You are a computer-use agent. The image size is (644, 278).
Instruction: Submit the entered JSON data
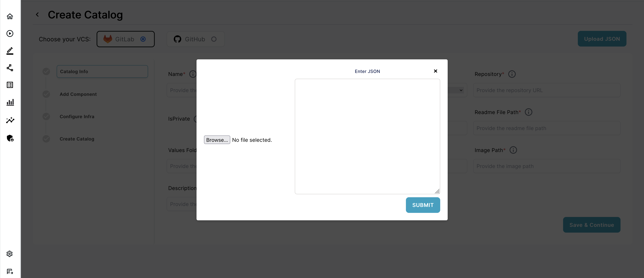[x=423, y=205]
